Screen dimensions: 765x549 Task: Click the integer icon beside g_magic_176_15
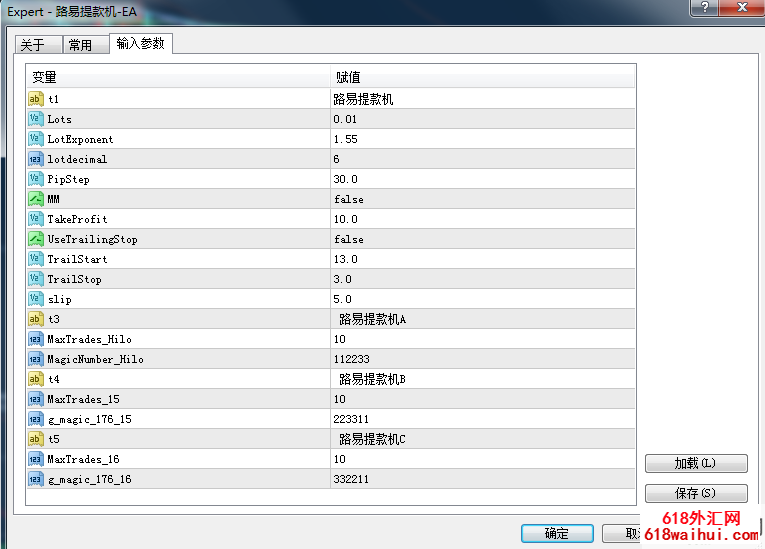(x=36, y=419)
